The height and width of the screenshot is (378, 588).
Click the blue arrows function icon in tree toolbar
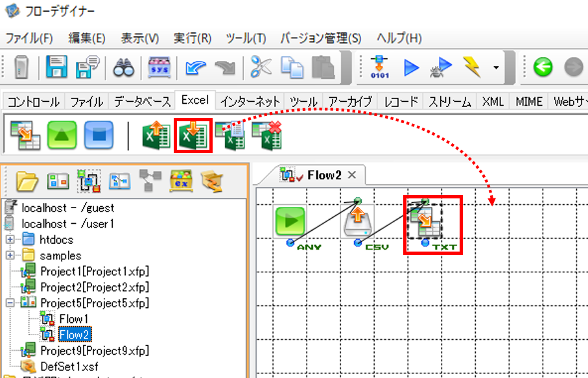[120, 181]
